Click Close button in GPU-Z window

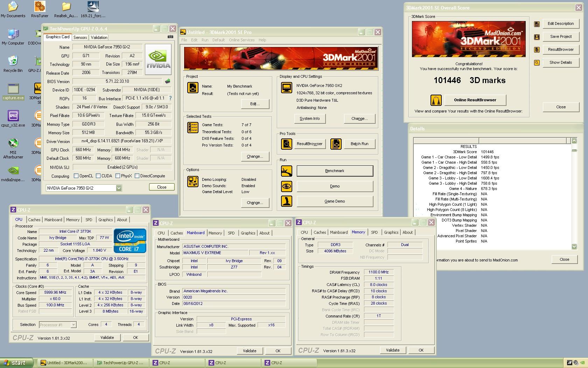[162, 187]
